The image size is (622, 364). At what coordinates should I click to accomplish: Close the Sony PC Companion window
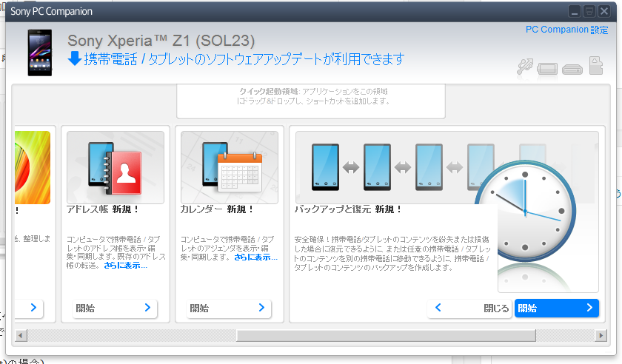tap(604, 11)
